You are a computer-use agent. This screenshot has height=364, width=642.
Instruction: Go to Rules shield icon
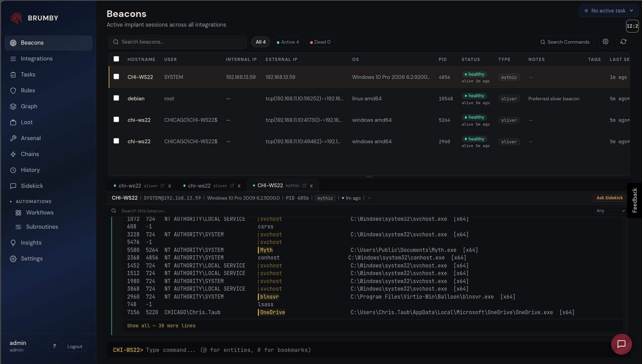click(x=13, y=91)
